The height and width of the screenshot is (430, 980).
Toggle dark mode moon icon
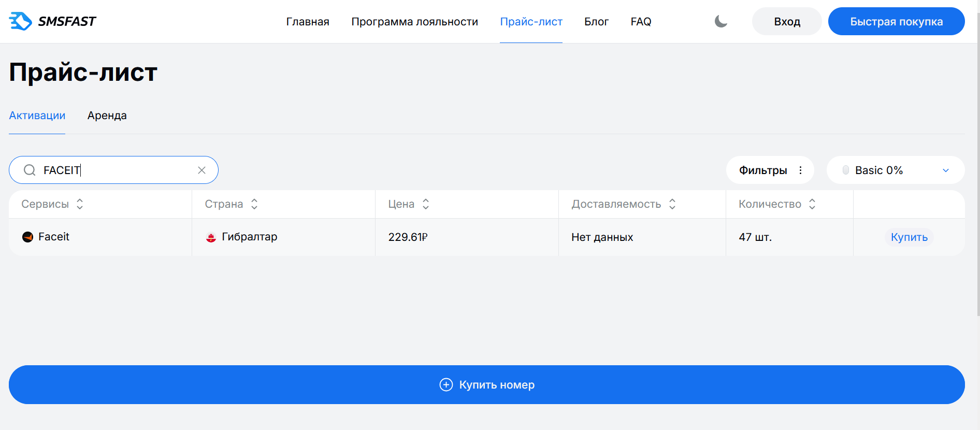[721, 21]
